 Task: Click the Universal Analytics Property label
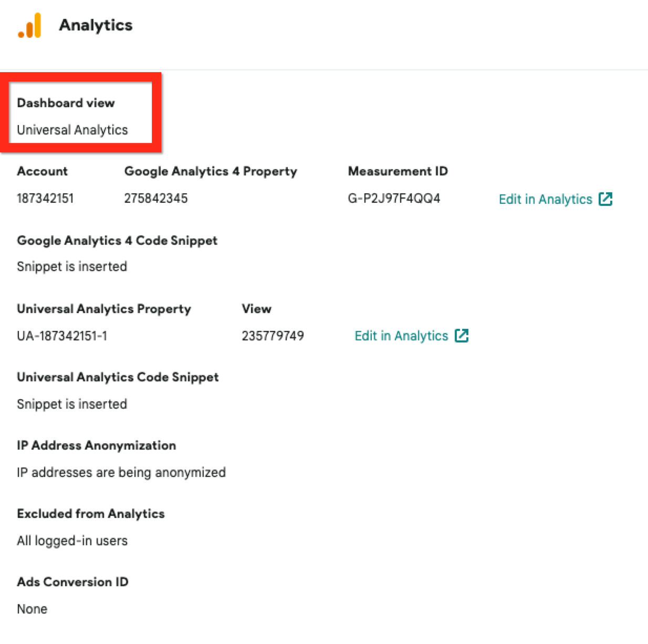point(104,309)
